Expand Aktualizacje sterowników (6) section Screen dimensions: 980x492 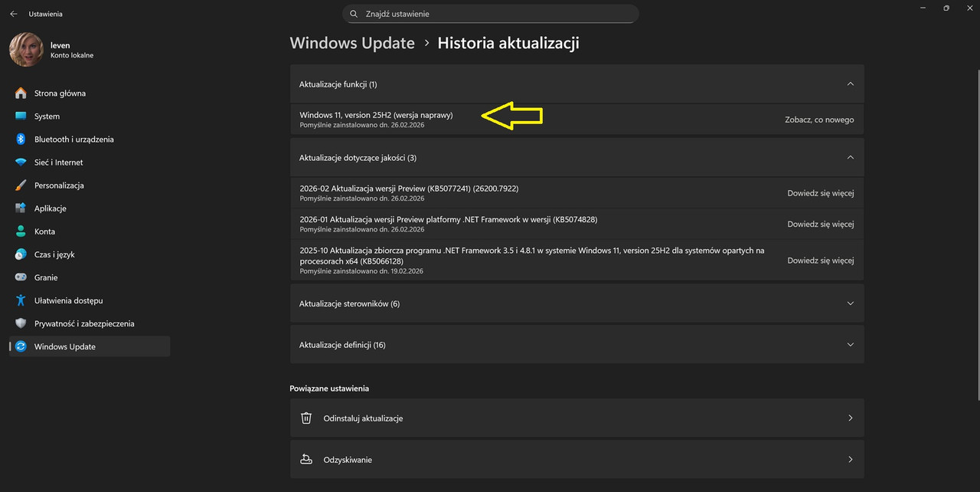(x=577, y=303)
